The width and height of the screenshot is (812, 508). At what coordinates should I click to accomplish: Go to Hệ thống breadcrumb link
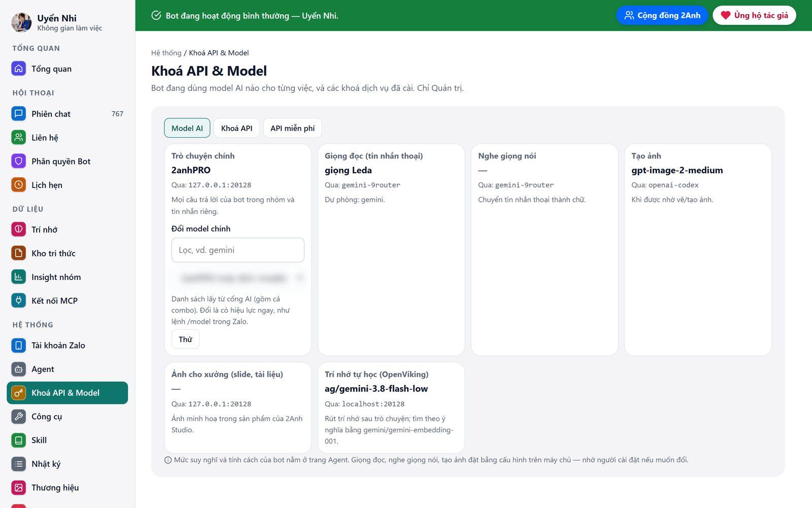coord(166,53)
